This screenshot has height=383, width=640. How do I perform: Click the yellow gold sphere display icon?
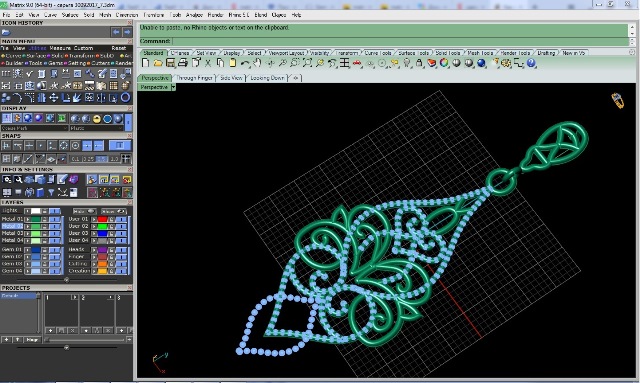(x=97, y=118)
